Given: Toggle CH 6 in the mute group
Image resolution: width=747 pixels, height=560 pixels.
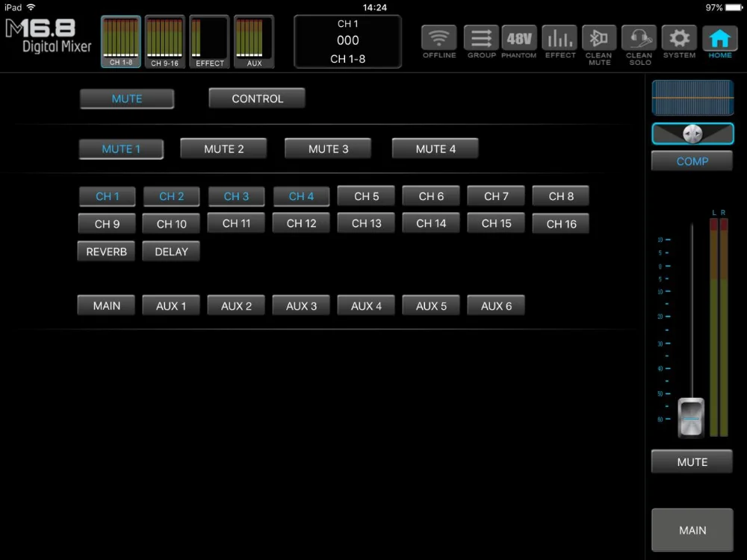Looking at the screenshot, I should coord(431,196).
